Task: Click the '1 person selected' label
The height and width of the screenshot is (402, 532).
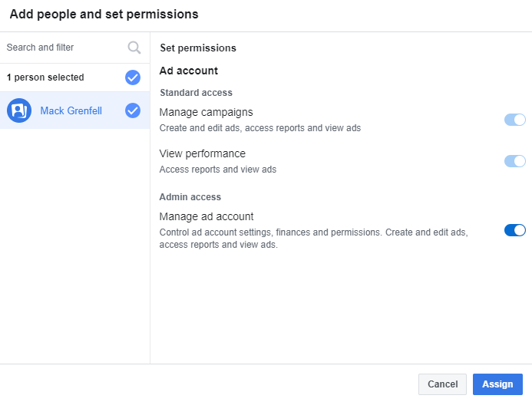Action: 45,77
